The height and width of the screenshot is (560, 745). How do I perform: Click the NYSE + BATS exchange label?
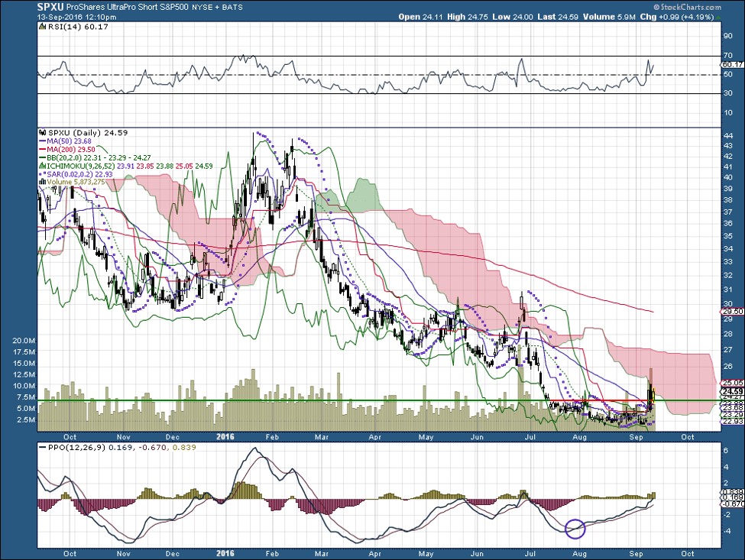click(217, 7)
